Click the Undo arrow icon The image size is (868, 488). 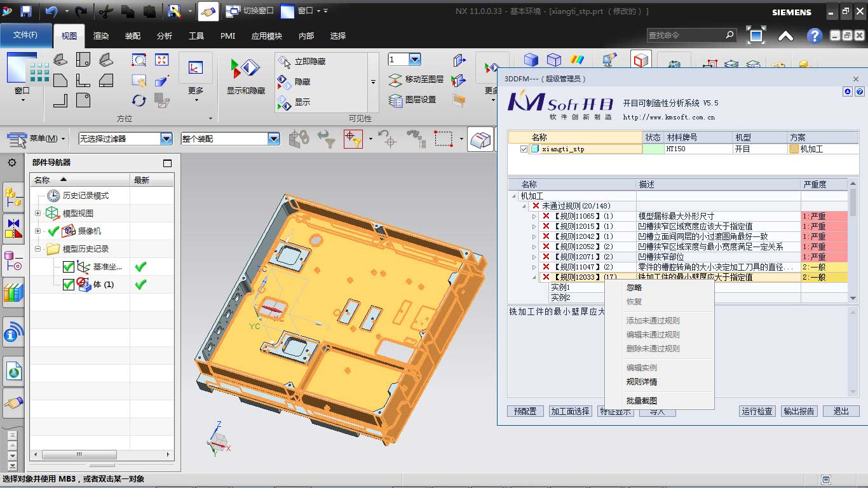coord(51,11)
